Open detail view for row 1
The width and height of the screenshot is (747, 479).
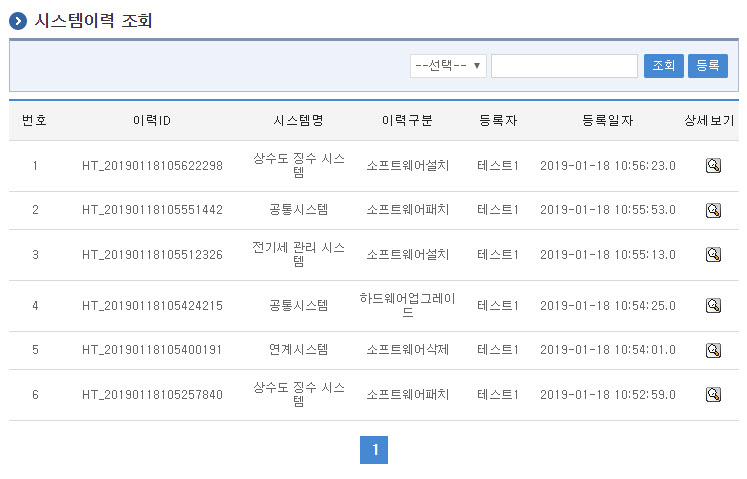[713, 165]
